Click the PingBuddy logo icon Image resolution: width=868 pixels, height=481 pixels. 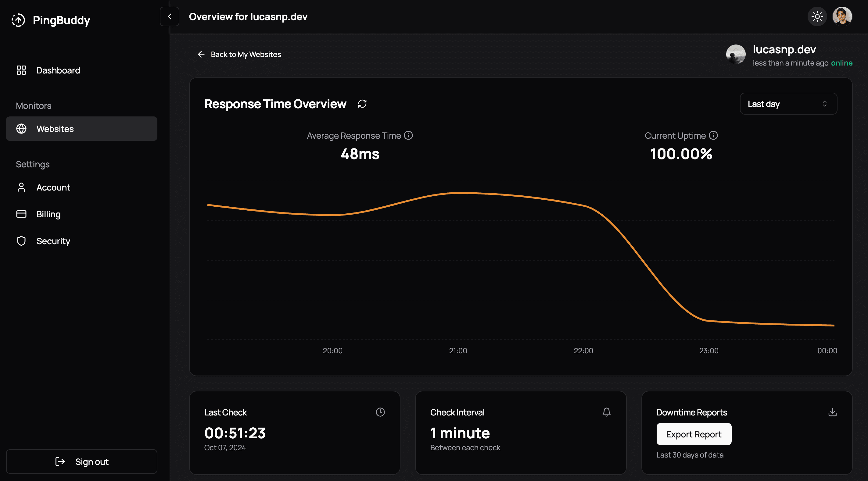click(x=18, y=20)
